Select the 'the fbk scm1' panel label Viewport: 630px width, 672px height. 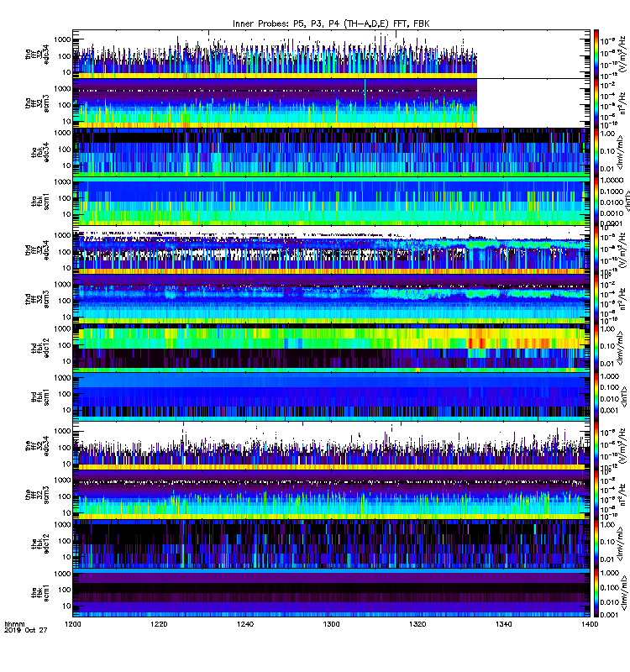click(x=39, y=593)
